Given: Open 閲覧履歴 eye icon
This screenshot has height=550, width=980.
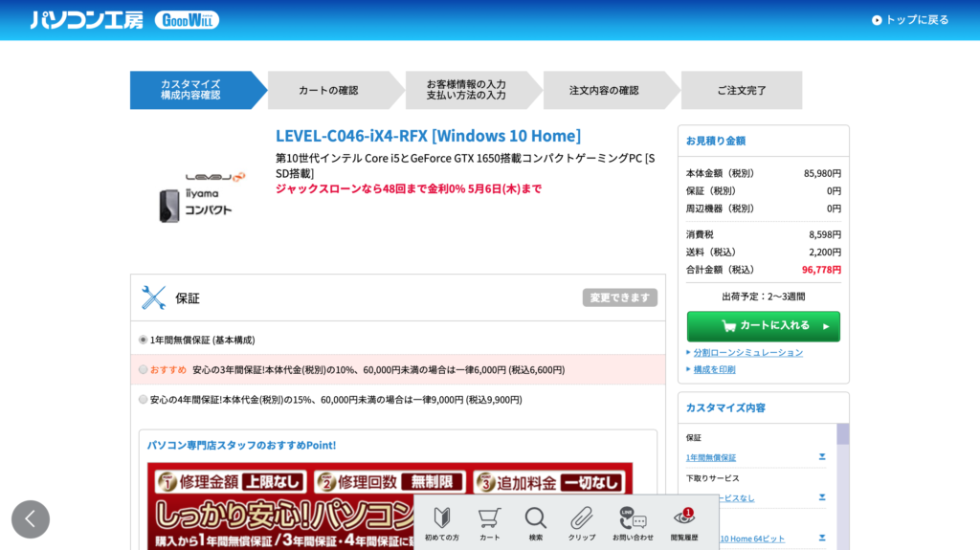Looking at the screenshot, I should pyautogui.click(x=683, y=523).
